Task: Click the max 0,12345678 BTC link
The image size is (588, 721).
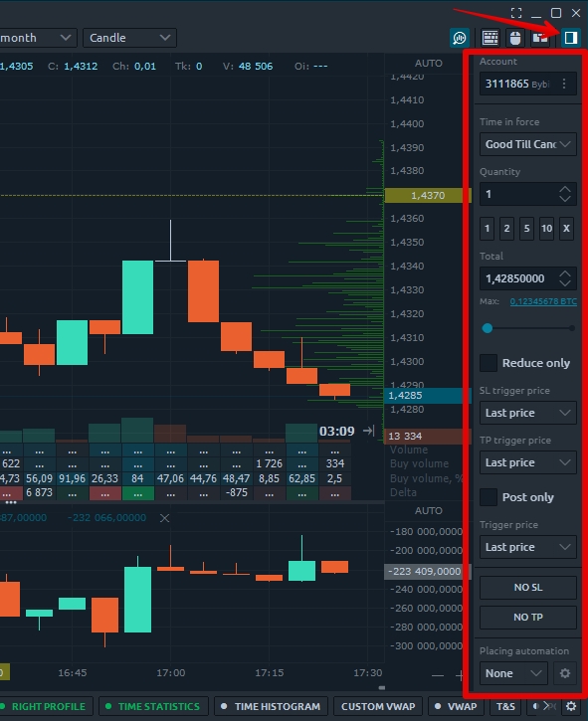Action: tap(543, 301)
